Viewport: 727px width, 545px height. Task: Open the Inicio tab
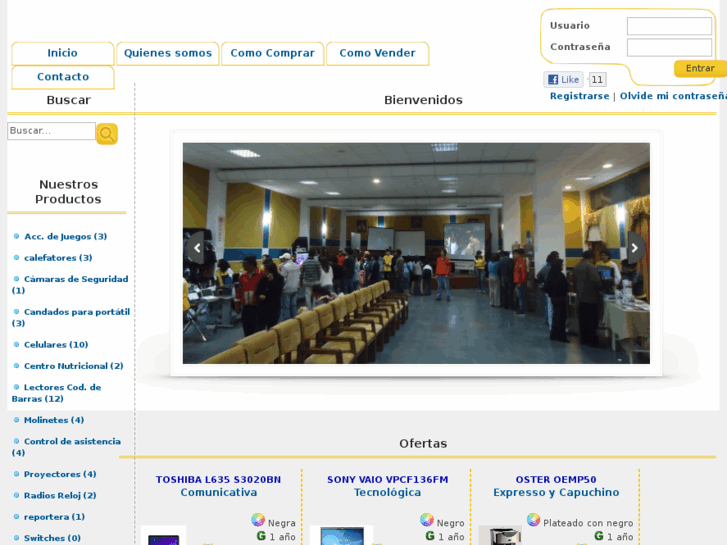pos(63,53)
